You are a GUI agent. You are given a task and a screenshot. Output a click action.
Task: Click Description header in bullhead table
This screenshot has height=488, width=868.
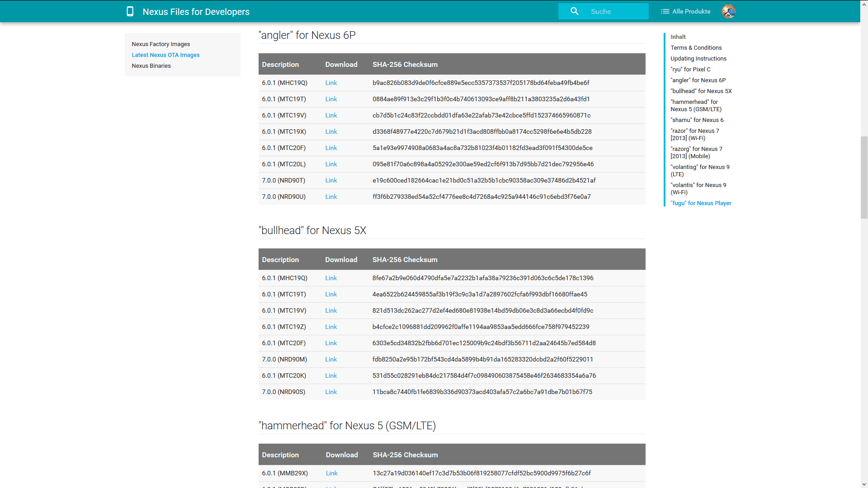tap(280, 259)
